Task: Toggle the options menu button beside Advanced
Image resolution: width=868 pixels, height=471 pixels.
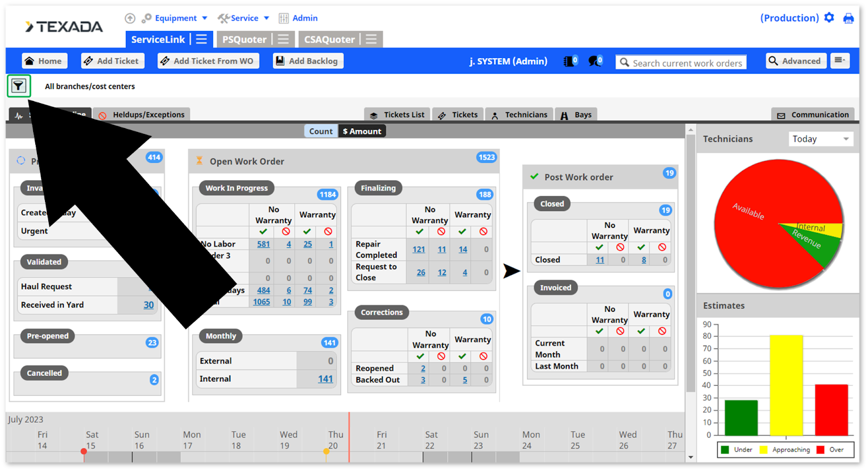Action: coord(840,61)
